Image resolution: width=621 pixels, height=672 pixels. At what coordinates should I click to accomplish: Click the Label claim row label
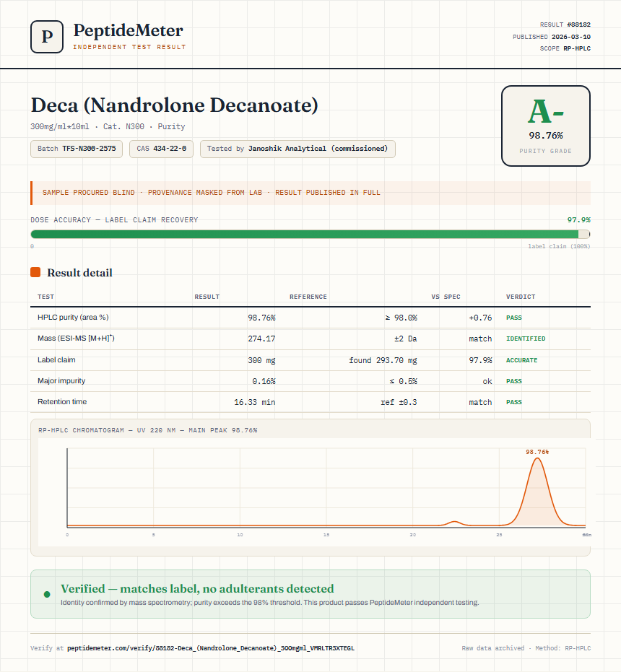coord(56,359)
